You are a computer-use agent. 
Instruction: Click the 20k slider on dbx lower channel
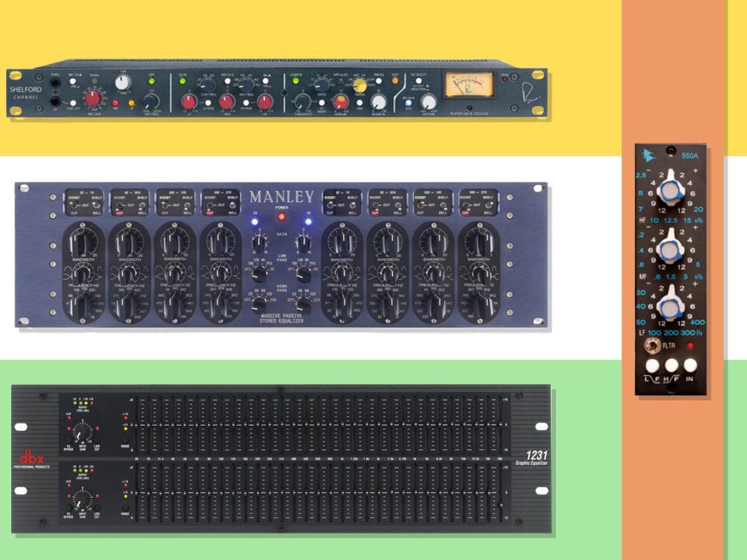pos(502,492)
